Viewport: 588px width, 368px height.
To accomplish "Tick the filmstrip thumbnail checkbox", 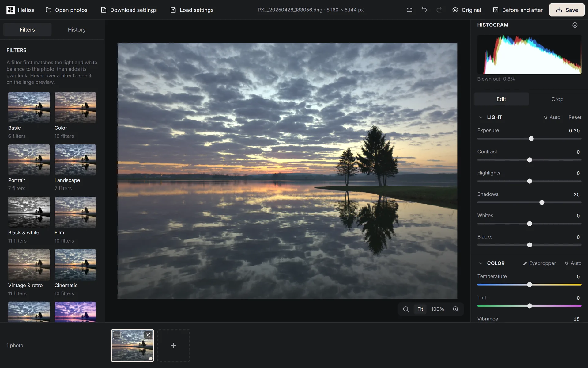I will pyautogui.click(x=117, y=335).
